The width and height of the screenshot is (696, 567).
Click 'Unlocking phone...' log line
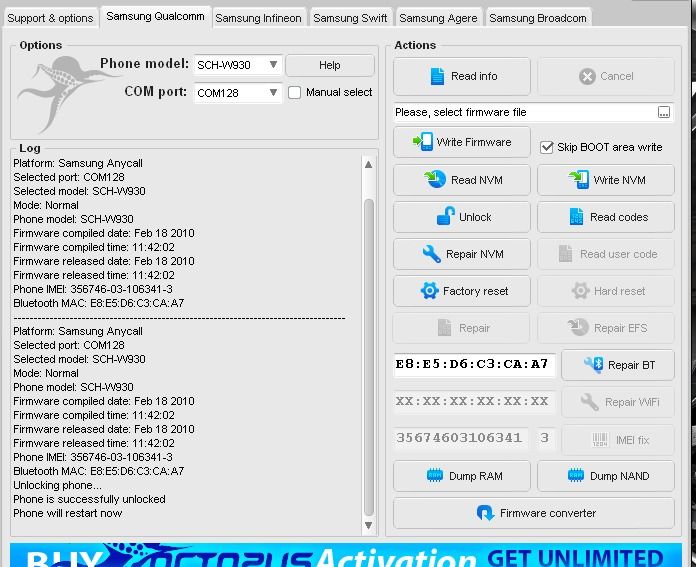tap(57, 485)
